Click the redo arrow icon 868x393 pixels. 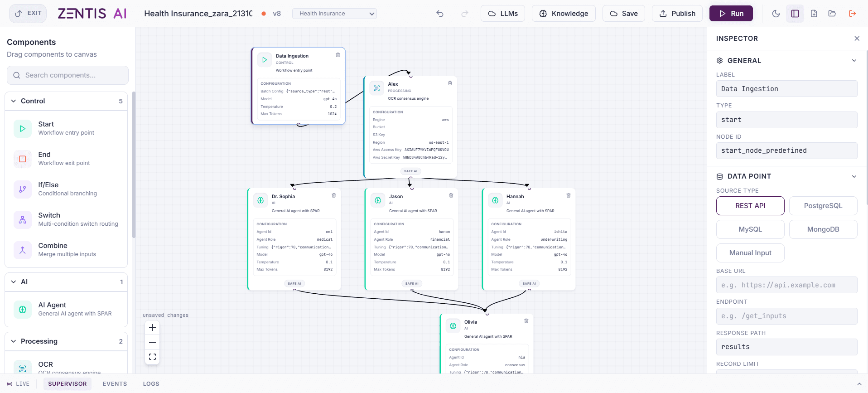pyautogui.click(x=464, y=14)
